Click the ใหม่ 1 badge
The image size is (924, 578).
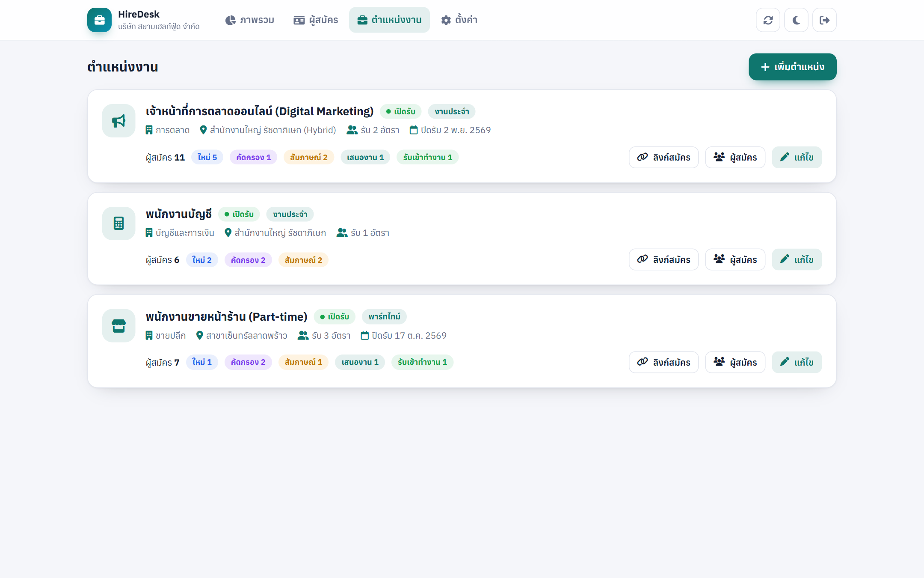point(202,362)
